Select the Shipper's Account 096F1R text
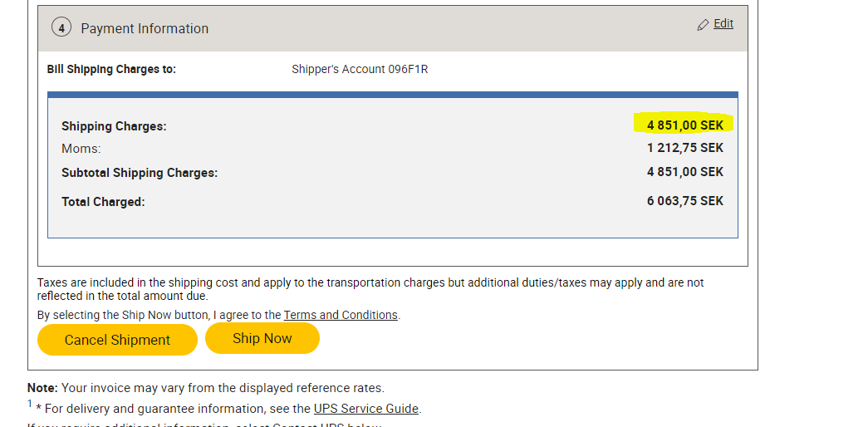The image size is (868, 427). pos(360,69)
